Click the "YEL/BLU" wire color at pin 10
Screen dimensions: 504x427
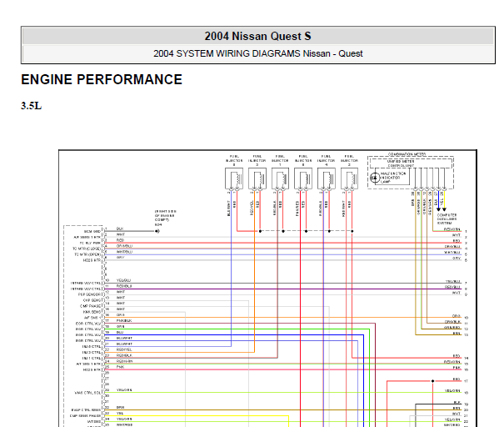pos(124,280)
